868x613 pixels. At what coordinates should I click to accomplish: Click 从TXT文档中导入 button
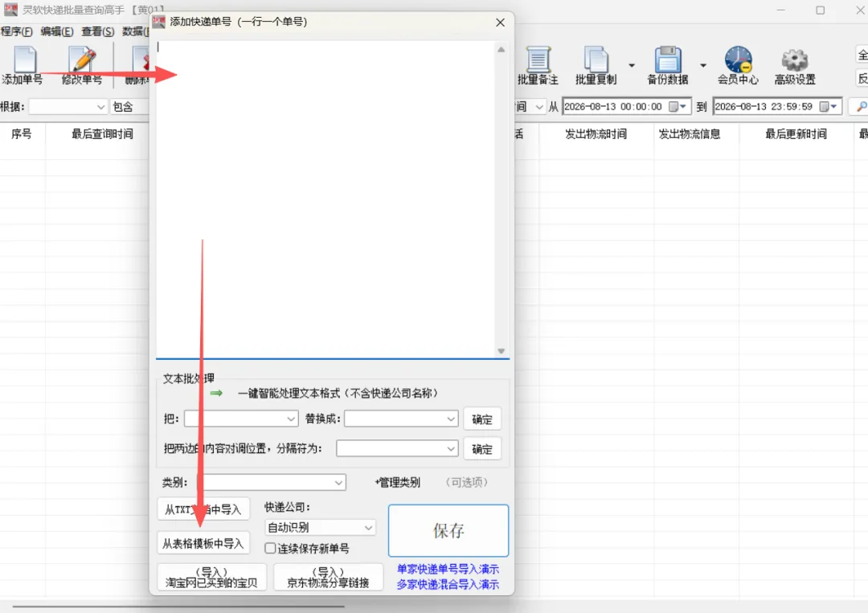203,509
